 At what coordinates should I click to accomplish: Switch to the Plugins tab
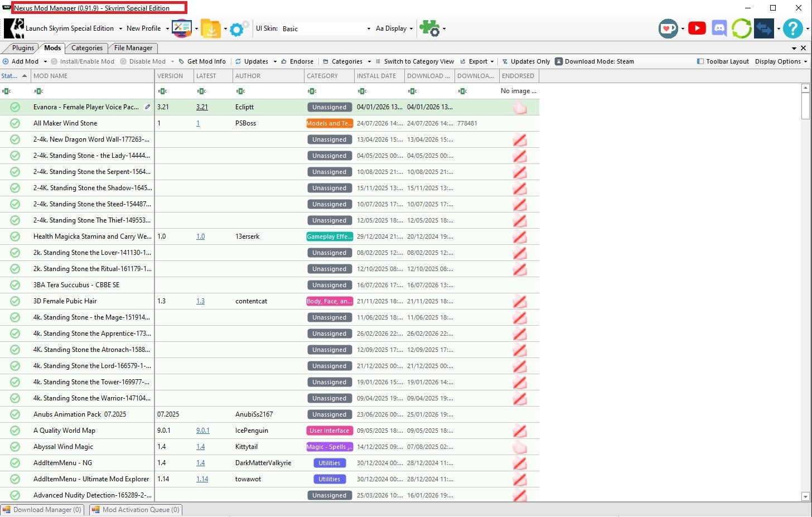[x=23, y=48]
